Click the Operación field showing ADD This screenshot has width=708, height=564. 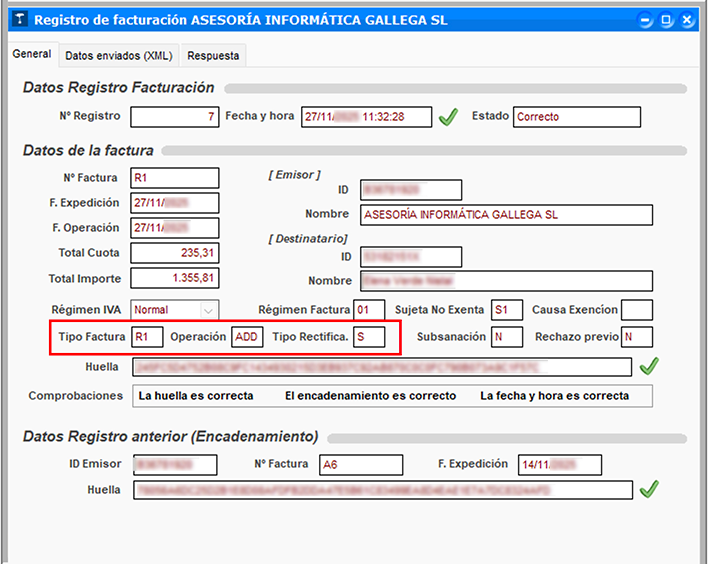[x=247, y=337]
